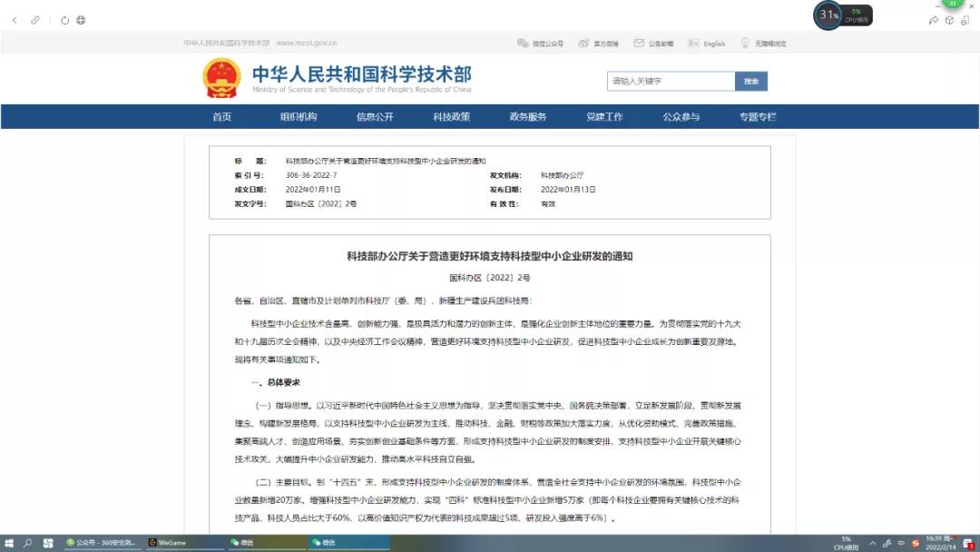Click the back arrow in browser toolbar
Image resolution: width=980 pixels, height=552 pixels.
pyautogui.click(x=15, y=20)
